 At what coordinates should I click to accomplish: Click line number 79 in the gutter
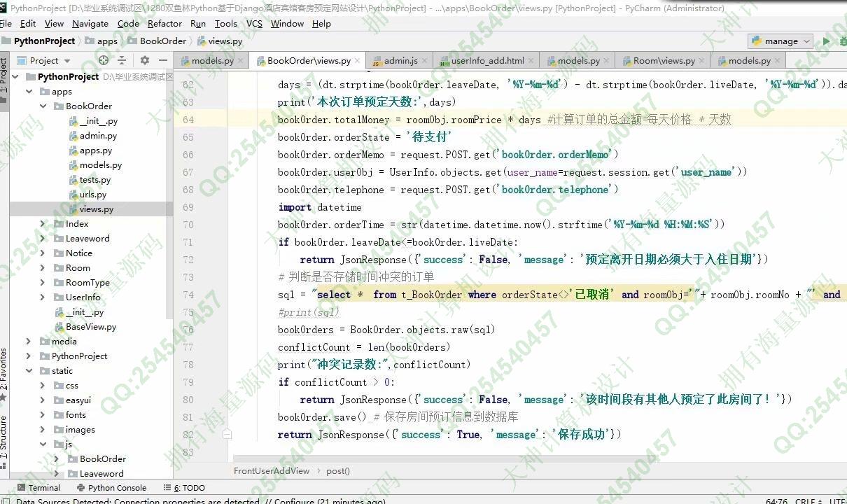(188, 382)
